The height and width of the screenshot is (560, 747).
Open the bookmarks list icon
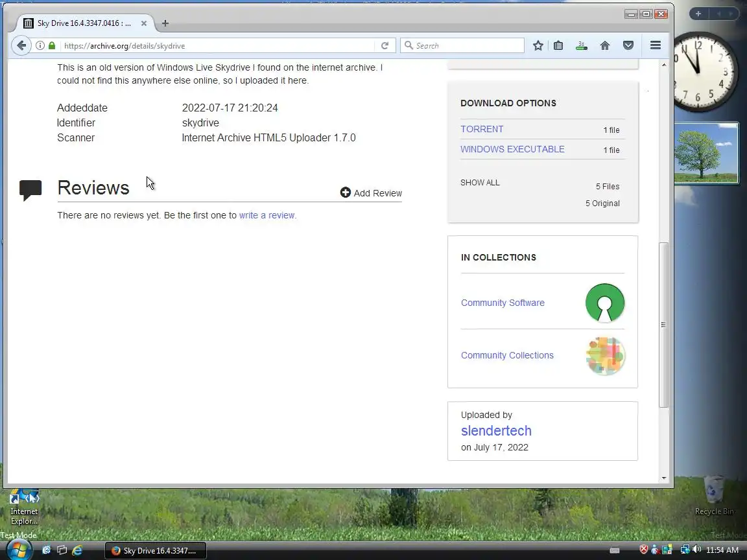(558, 46)
